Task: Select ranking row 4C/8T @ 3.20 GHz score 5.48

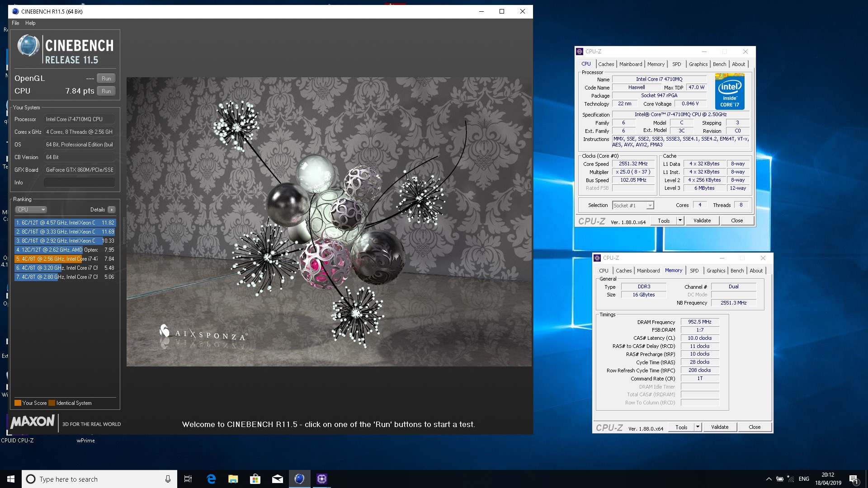Action: pos(65,268)
